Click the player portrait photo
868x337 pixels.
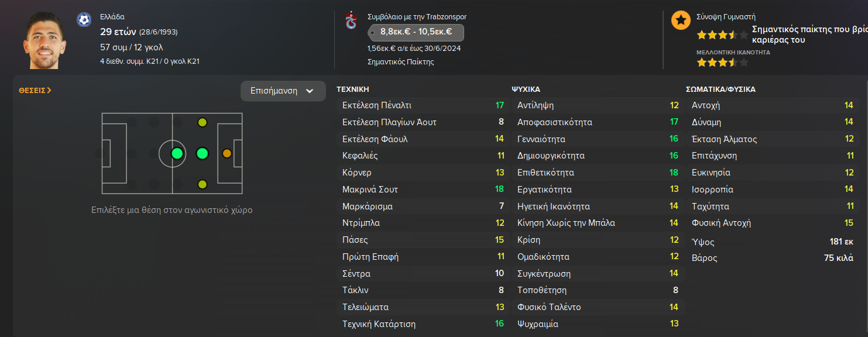(45, 40)
